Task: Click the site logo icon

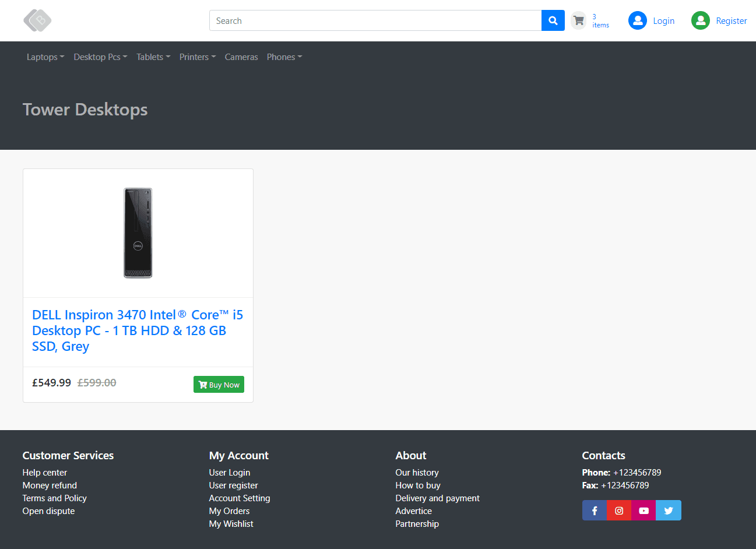Action: 37,20
